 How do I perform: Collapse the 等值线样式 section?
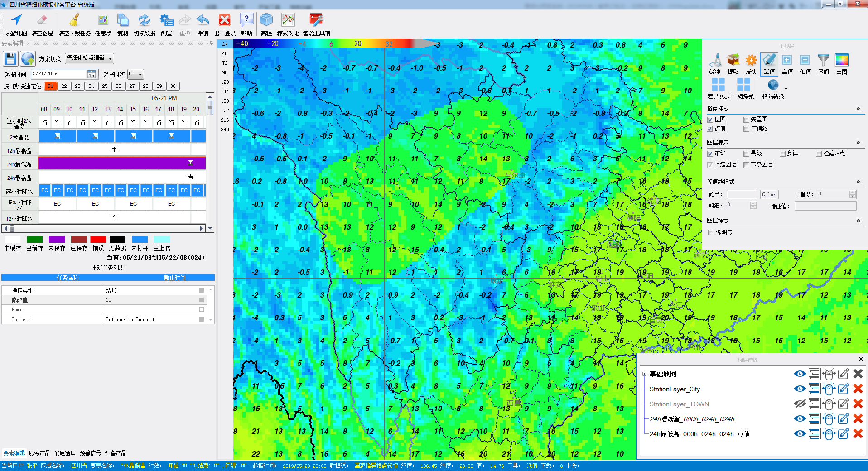pos(858,182)
